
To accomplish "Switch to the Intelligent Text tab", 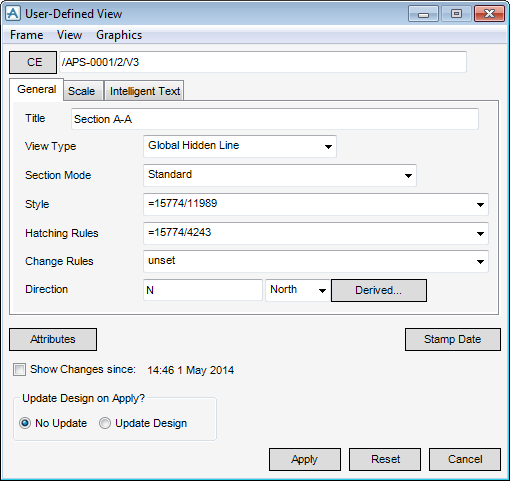I will point(145,91).
